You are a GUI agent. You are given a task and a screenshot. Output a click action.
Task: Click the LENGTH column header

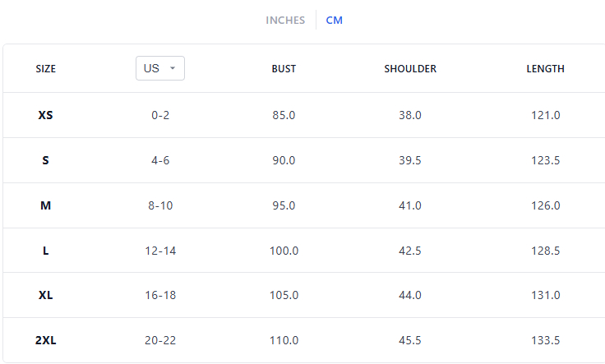pyautogui.click(x=545, y=69)
